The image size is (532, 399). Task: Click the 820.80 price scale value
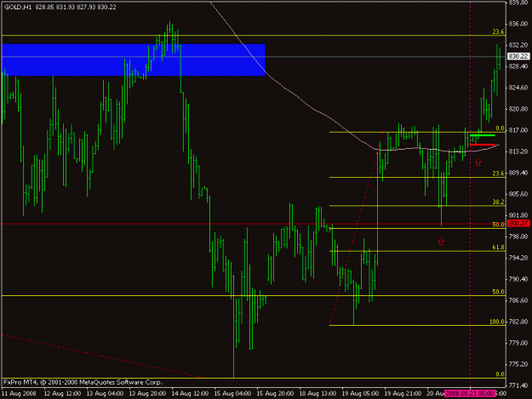[518, 109]
